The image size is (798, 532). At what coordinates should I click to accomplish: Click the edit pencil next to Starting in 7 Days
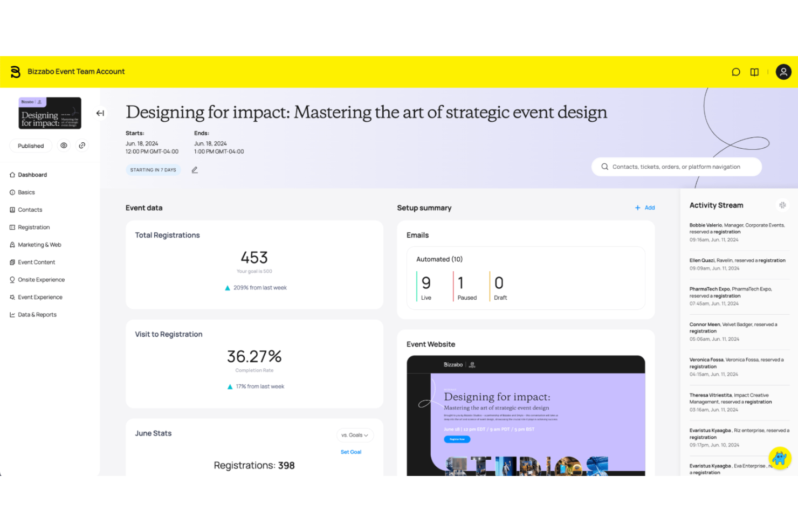click(x=195, y=169)
